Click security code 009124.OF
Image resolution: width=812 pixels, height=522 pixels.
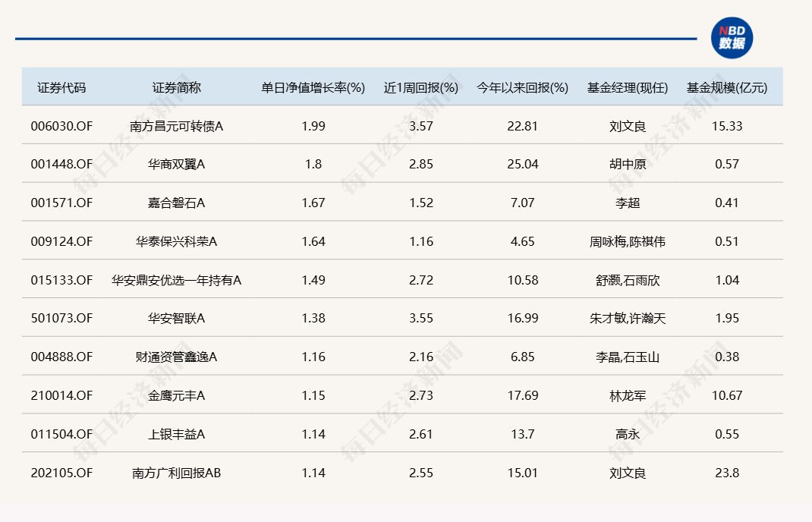[61, 241]
